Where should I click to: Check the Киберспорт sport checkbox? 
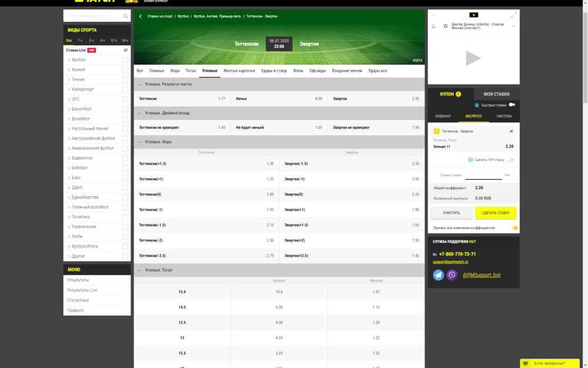coord(125,89)
